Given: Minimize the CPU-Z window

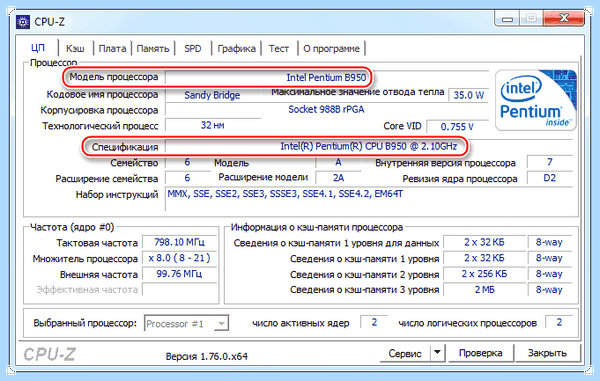Looking at the screenshot, I should tap(507, 18).
